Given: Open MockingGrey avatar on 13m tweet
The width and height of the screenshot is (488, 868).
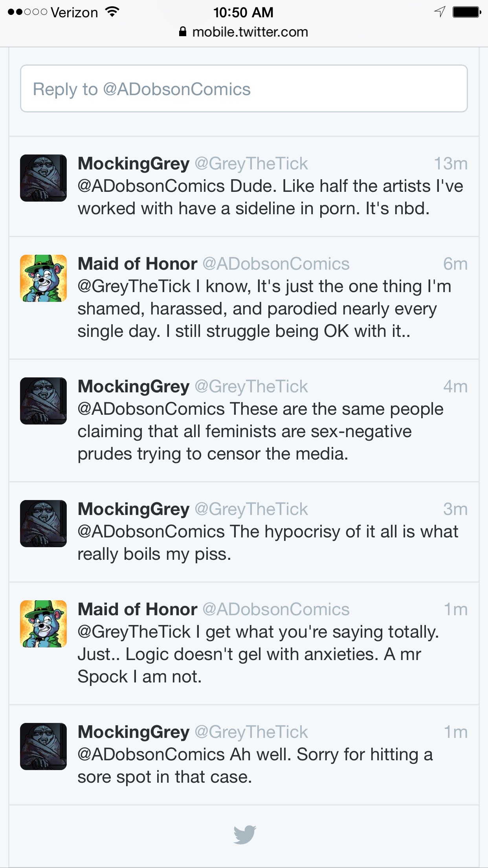Looking at the screenshot, I should tap(43, 178).
